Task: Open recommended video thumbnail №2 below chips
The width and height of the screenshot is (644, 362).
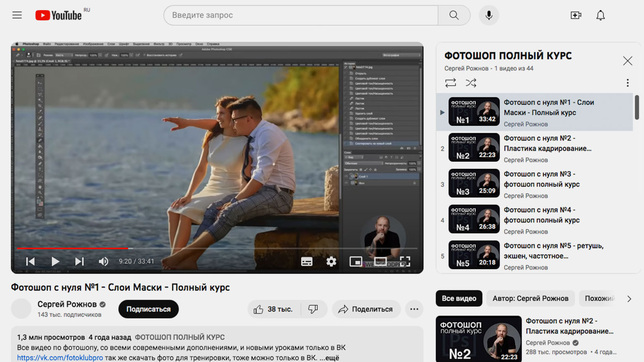Action: [x=478, y=339]
